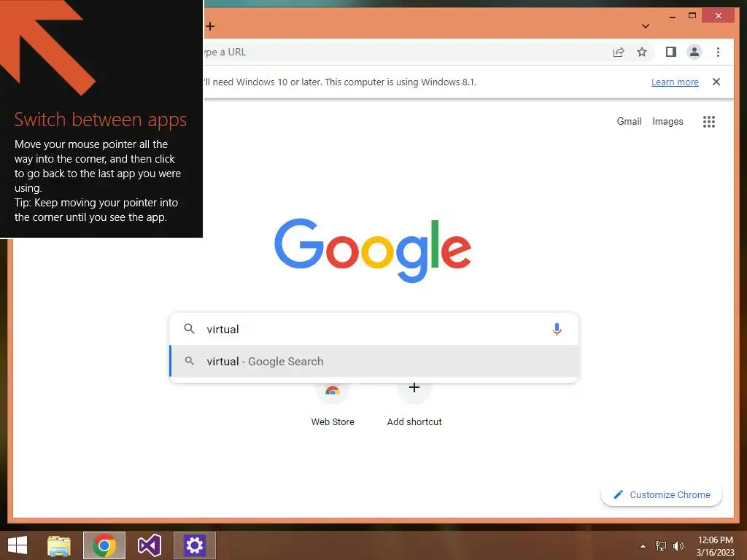Click Customize Chrome button
The height and width of the screenshot is (560, 747).
(662, 495)
